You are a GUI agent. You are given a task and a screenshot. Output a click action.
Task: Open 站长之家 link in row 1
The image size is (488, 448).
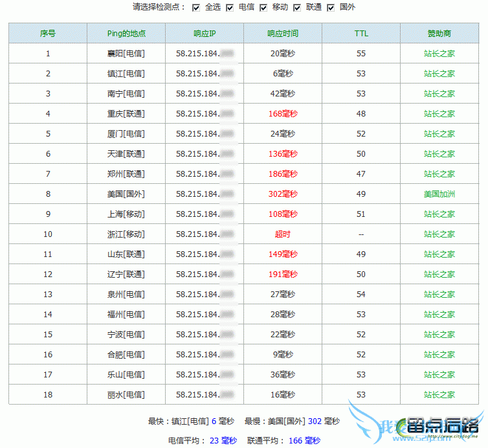pyautogui.click(x=439, y=54)
